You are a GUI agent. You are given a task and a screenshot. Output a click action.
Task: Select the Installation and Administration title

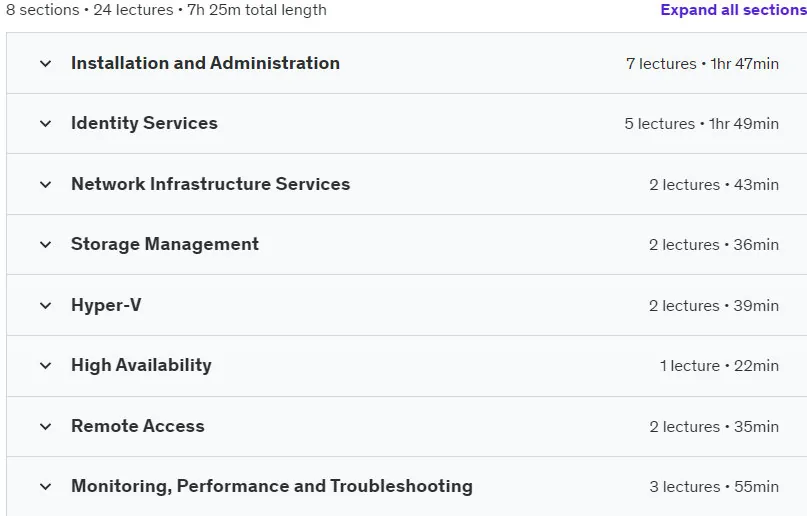[205, 63]
